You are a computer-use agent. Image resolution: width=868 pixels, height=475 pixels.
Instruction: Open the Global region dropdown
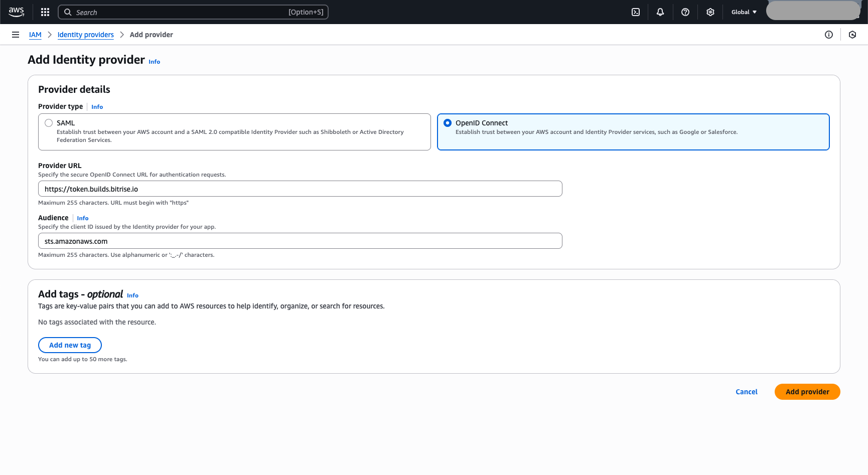point(743,12)
